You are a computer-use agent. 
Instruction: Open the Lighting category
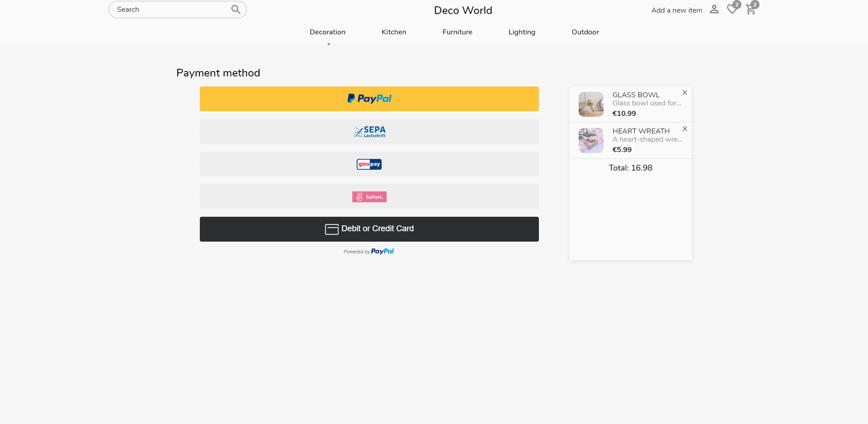(522, 32)
